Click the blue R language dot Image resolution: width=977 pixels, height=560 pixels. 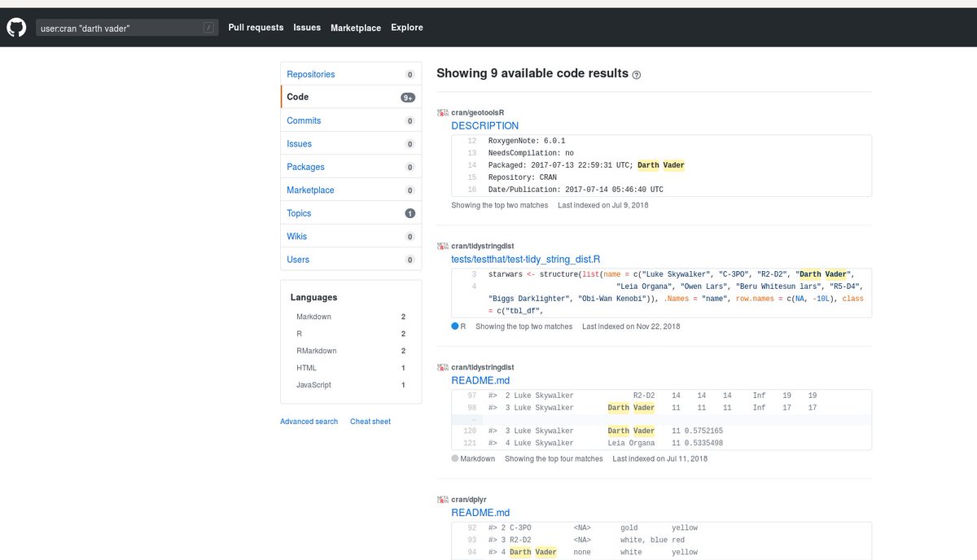pos(455,326)
